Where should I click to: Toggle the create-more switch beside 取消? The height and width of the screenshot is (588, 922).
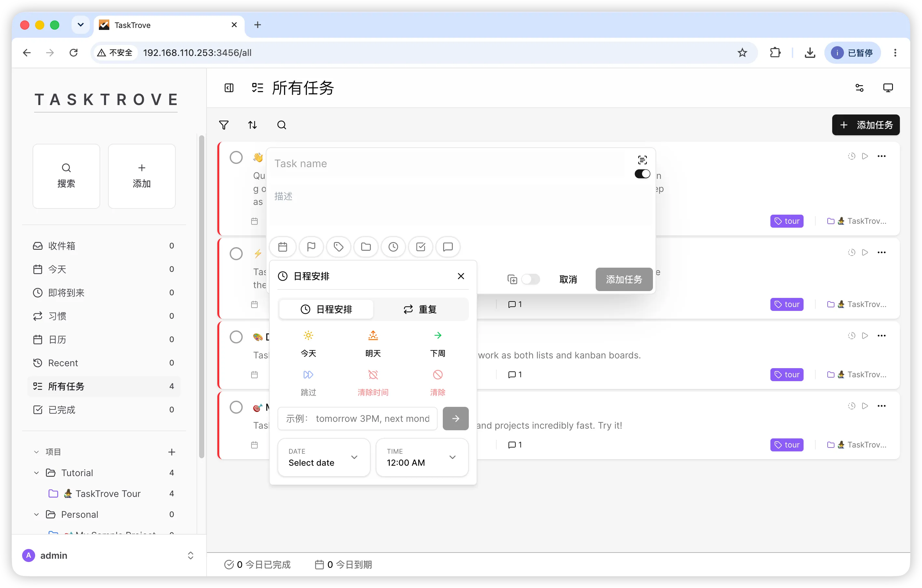[x=530, y=279]
